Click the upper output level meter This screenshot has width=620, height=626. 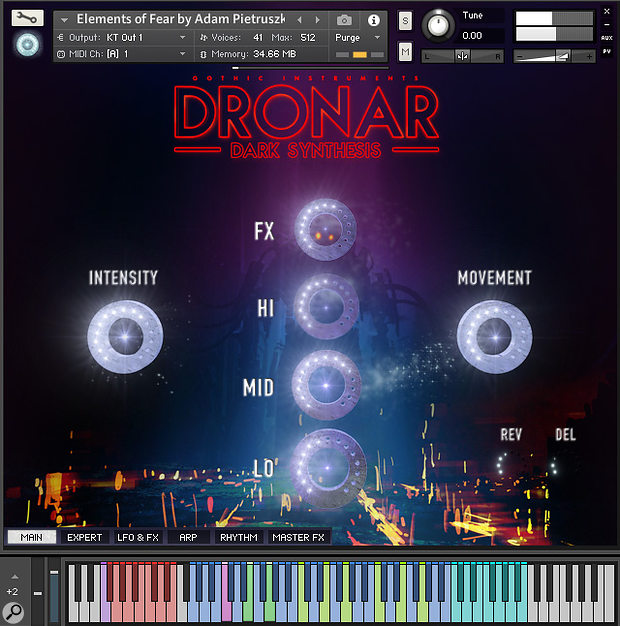tap(554, 18)
